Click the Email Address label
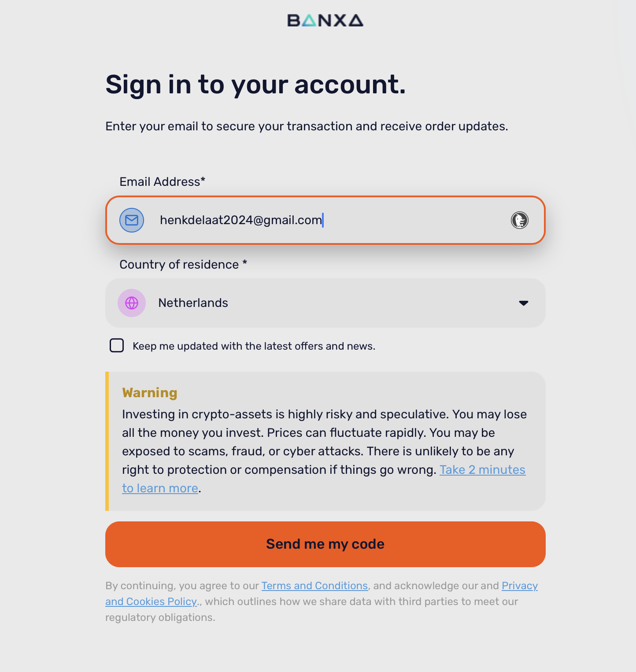 [x=162, y=181]
